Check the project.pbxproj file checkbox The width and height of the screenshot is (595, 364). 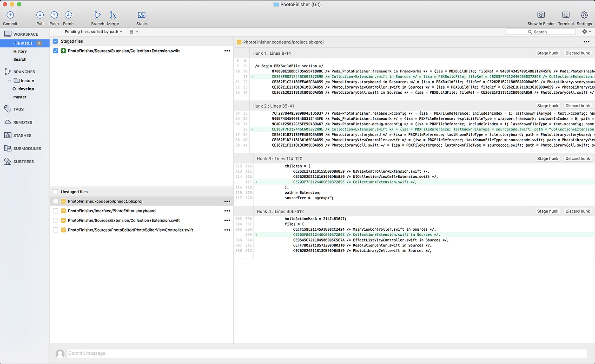[x=56, y=201]
